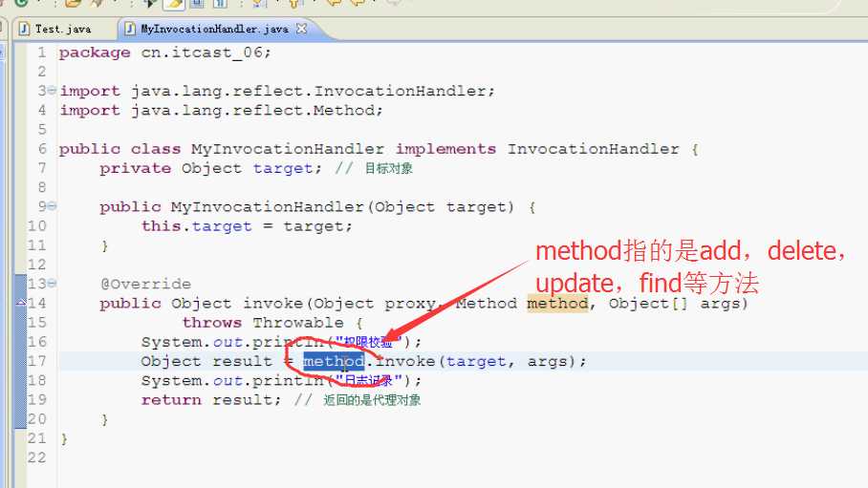Screen dimensions: 868x488
Task: Click the '日志记录' string on line 18
Action: (x=368, y=381)
